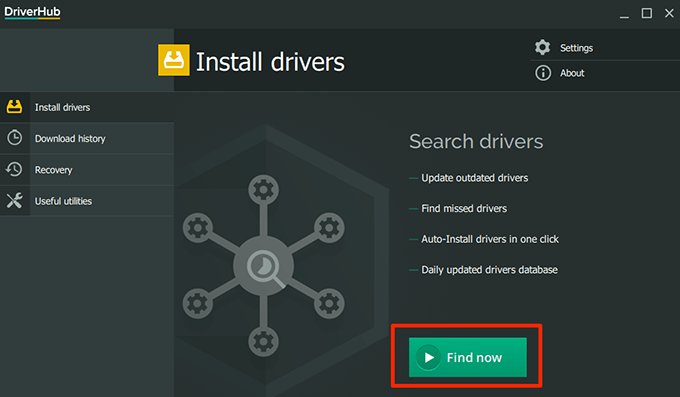The width and height of the screenshot is (680, 397).
Task: Click the Update outdated drivers text
Action: click(475, 178)
